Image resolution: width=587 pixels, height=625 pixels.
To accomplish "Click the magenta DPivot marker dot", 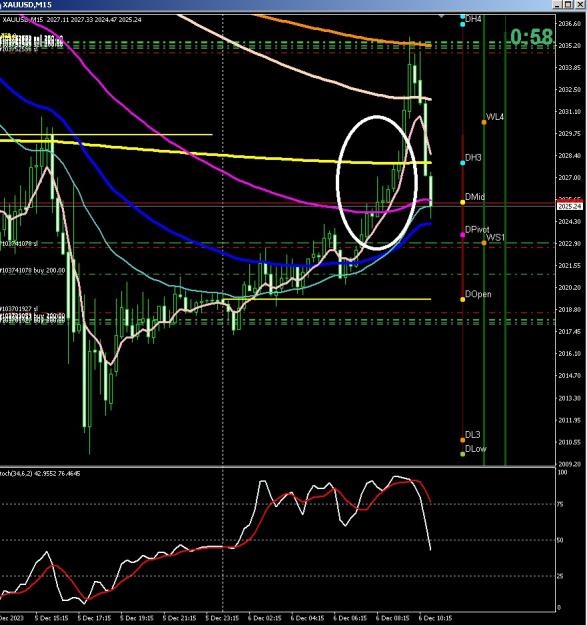I will (462, 235).
